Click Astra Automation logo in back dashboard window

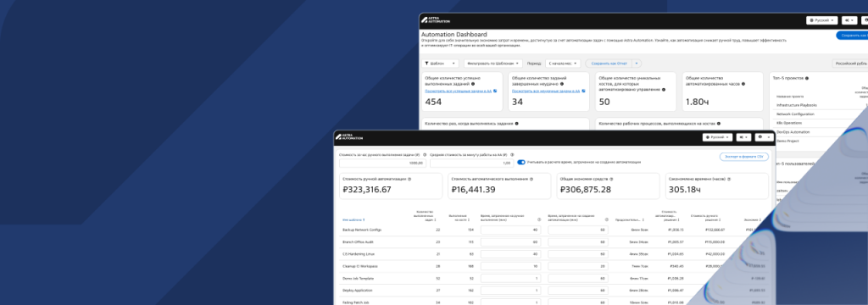436,20
